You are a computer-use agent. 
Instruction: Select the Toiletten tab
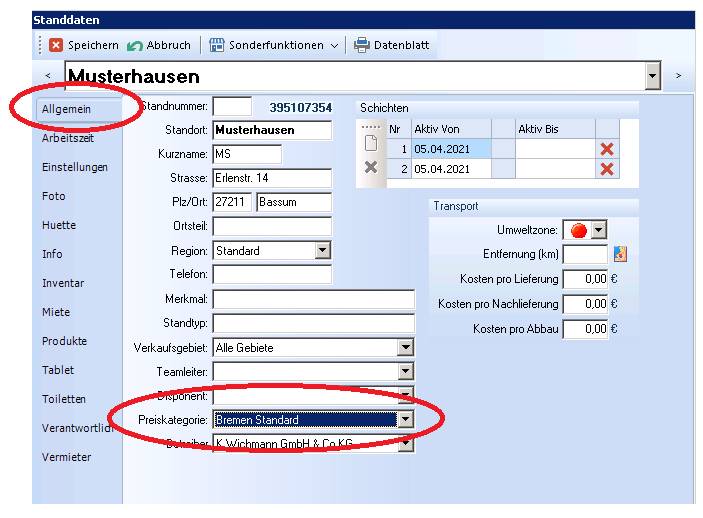tap(64, 399)
